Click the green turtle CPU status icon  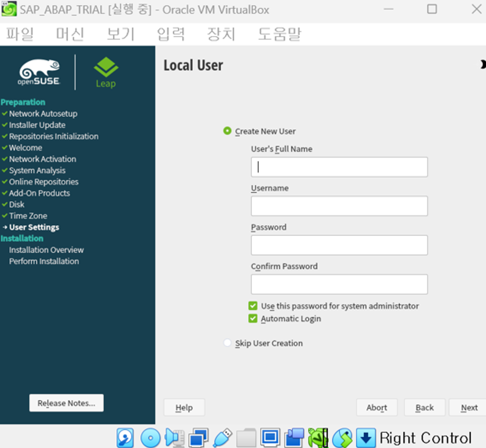point(318,438)
